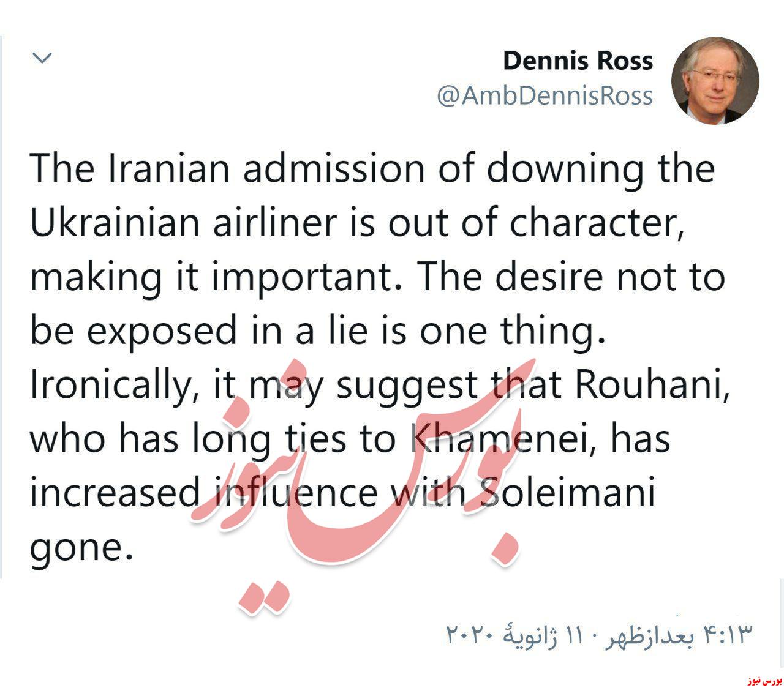
Task: Click the red Bourse News label
Action: tap(764, 680)
